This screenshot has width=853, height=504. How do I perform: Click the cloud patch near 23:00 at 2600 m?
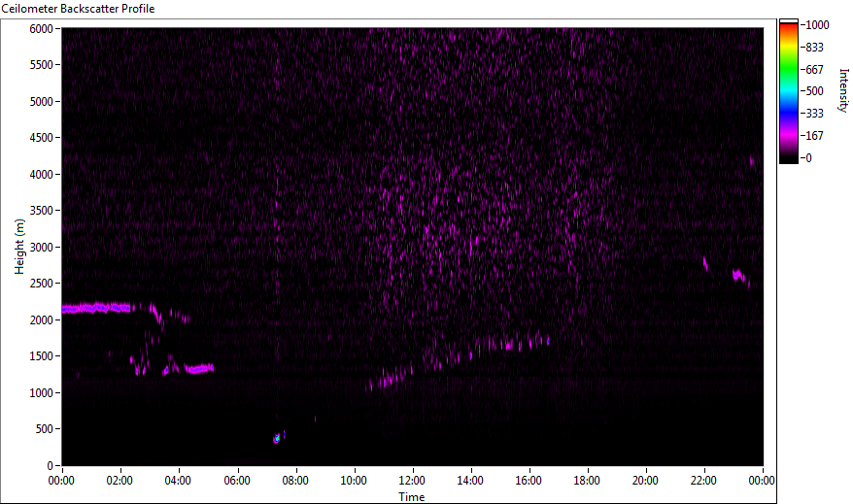[x=738, y=275]
